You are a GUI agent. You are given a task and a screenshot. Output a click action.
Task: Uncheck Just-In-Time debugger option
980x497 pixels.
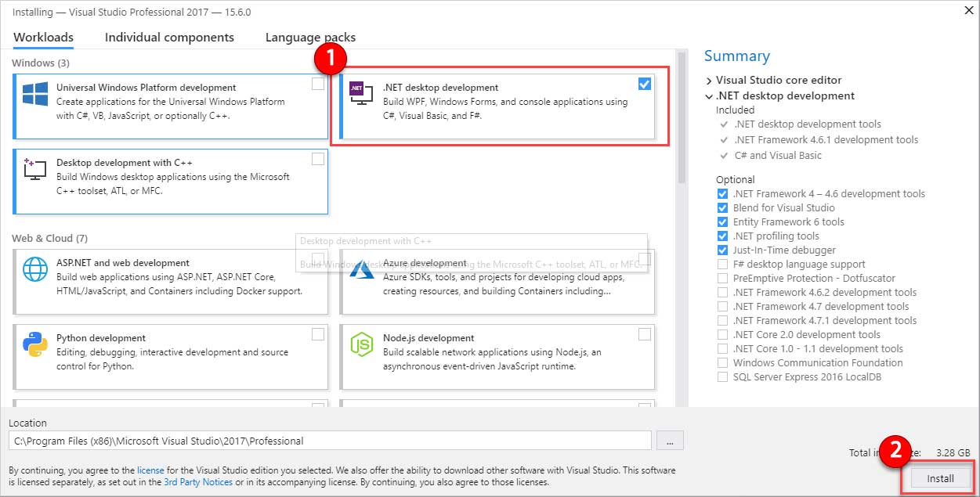coord(722,250)
